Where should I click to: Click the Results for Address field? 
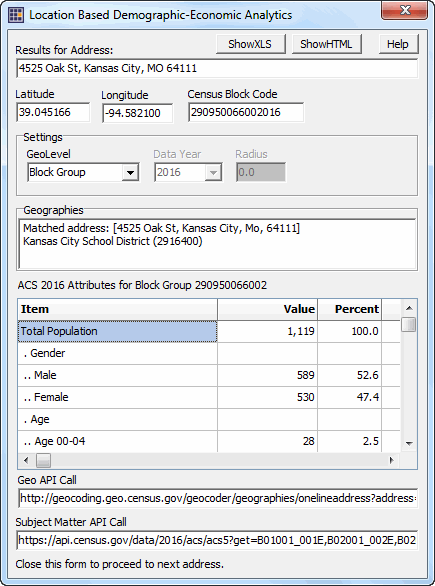point(217,68)
